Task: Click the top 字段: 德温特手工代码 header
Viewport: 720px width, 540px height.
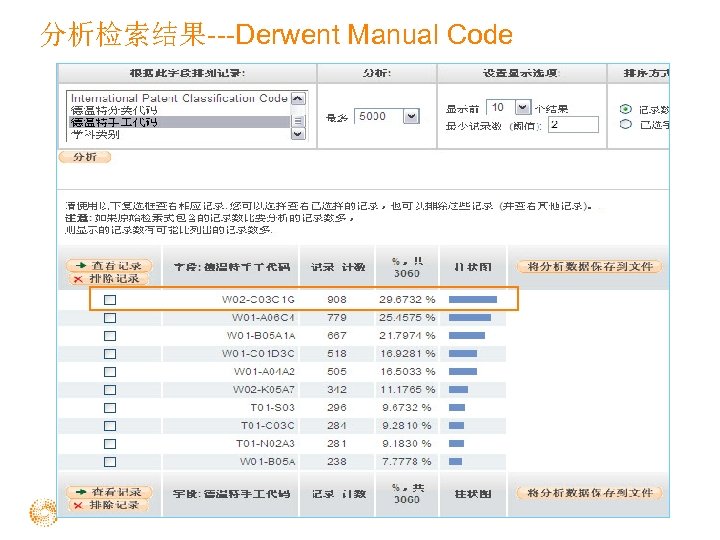Action: 231,267
